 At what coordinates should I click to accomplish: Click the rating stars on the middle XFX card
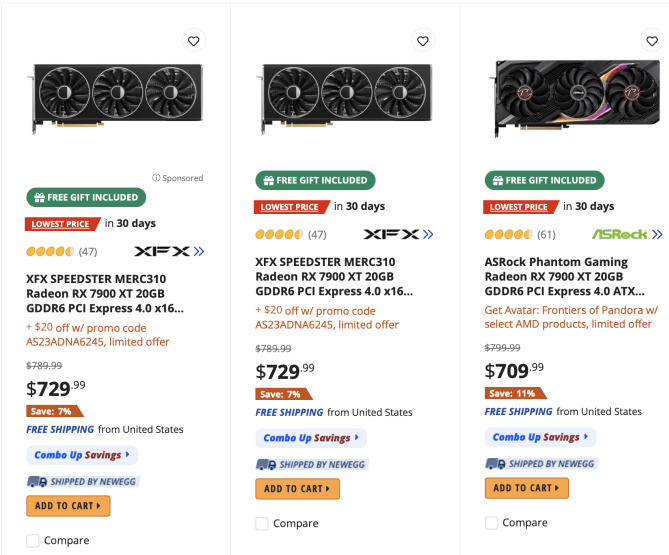coord(279,234)
